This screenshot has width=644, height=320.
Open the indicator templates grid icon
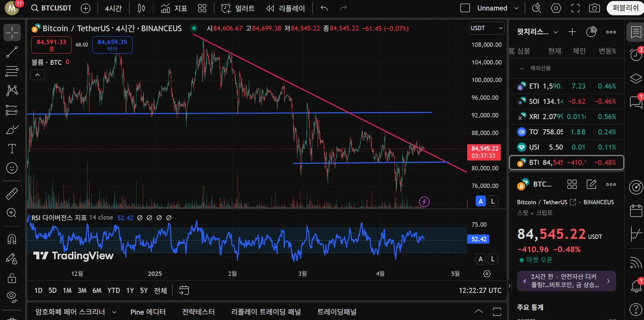202,8
